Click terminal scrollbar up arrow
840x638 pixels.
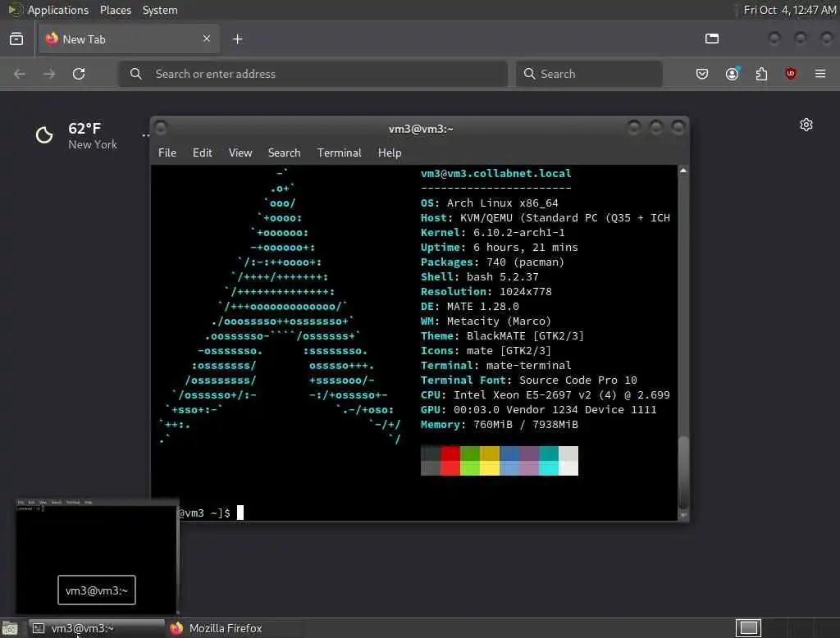(x=683, y=171)
